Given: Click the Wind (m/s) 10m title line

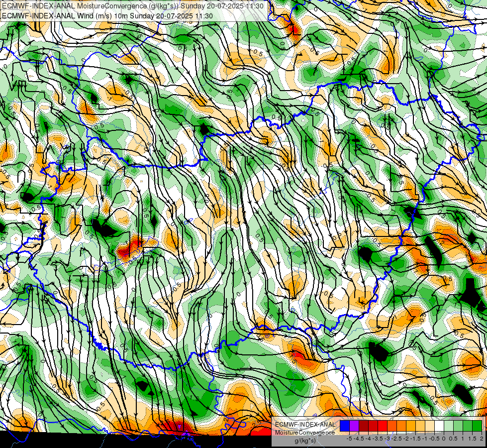Looking at the screenshot, I should [x=107, y=16].
